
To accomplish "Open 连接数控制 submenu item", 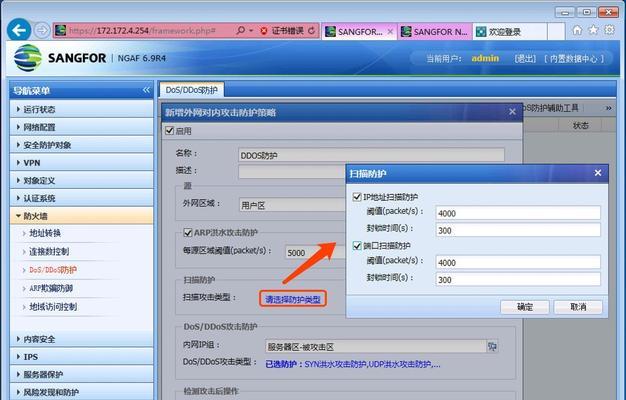I will [x=49, y=251].
